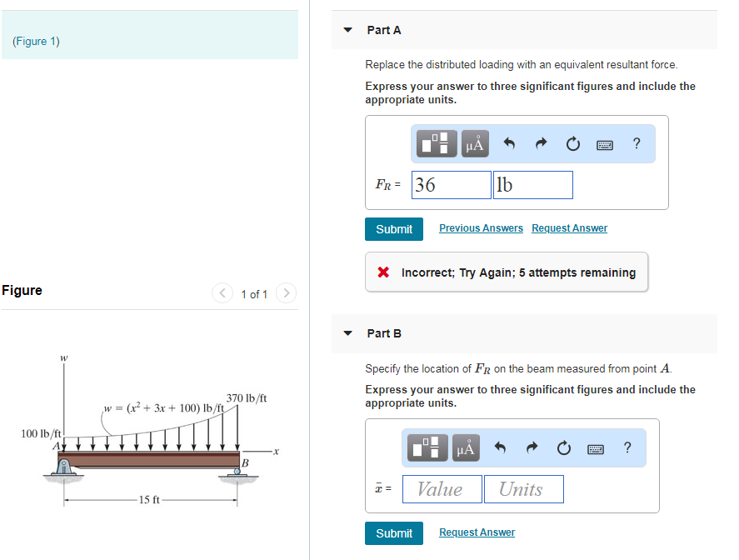Collapse the Part A section
739x560 pixels.
[x=347, y=29]
